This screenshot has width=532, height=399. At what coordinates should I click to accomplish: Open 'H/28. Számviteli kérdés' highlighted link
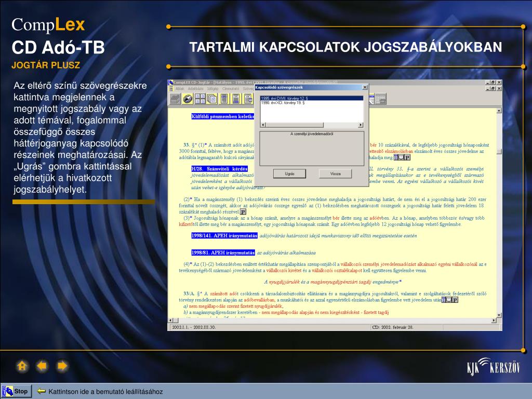(x=220, y=169)
